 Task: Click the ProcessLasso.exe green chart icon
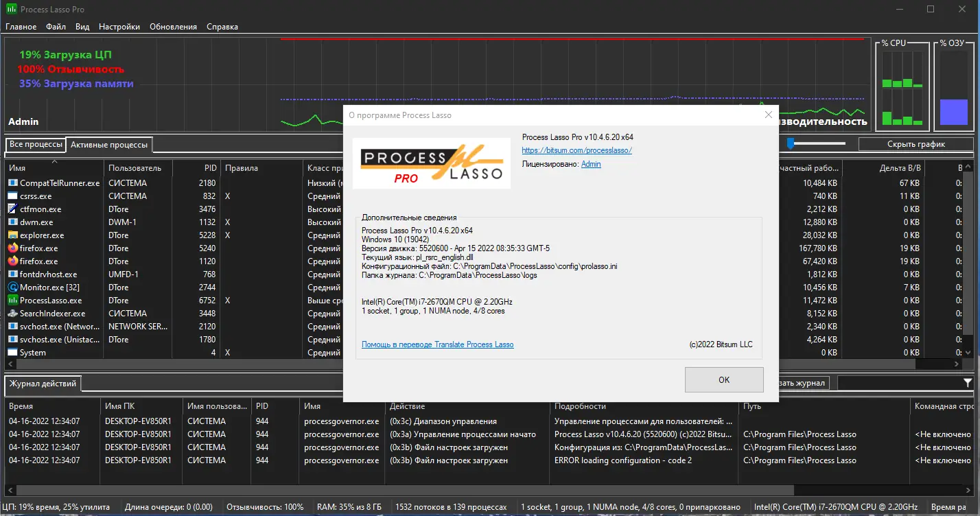pos(13,301)
